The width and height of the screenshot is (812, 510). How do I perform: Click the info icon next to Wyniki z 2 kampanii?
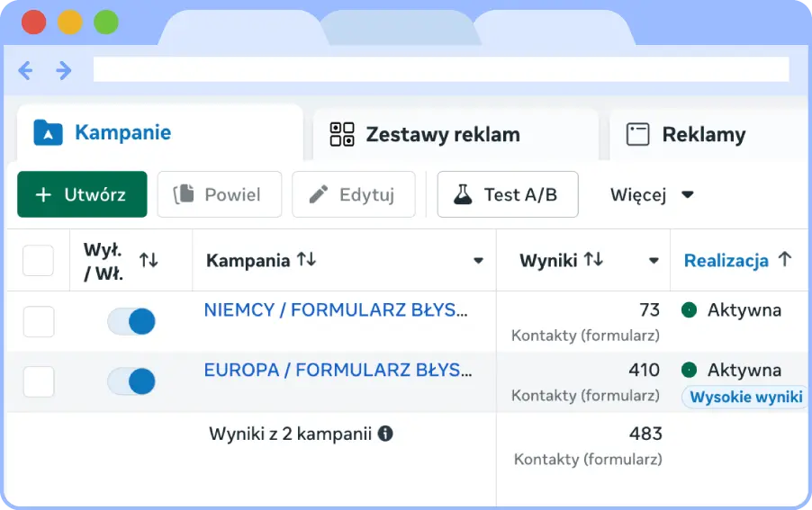tap(385, 434)
